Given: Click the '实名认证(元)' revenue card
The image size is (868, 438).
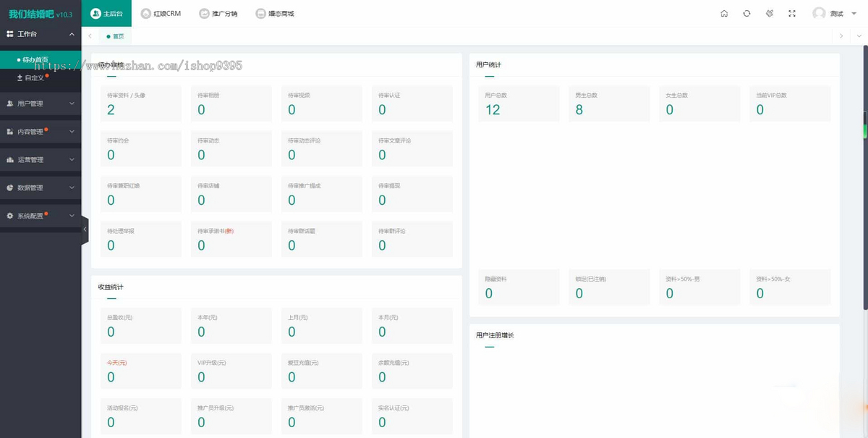Looking at the screenshot, I should point(412,416).
